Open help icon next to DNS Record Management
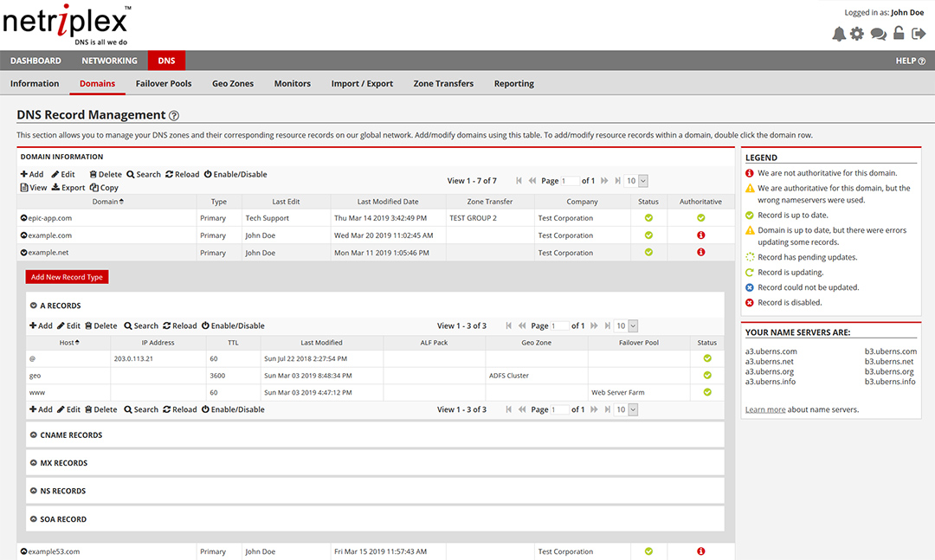 click(174, 116)
